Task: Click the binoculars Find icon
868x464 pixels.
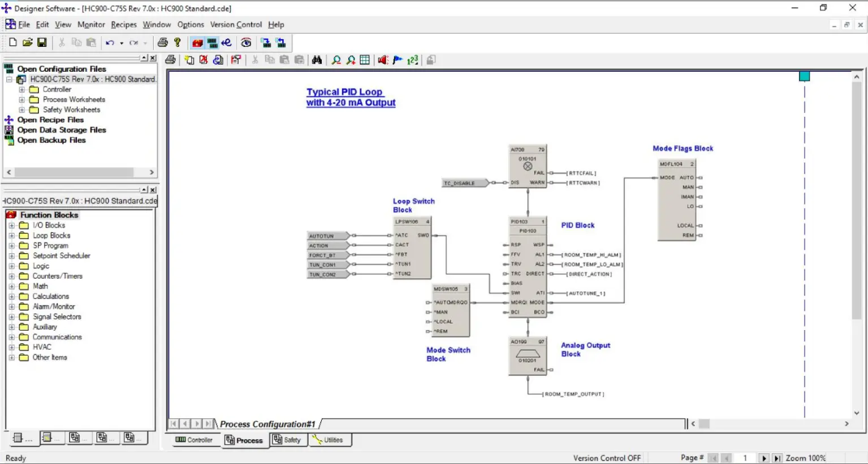Action: [317, 60]
